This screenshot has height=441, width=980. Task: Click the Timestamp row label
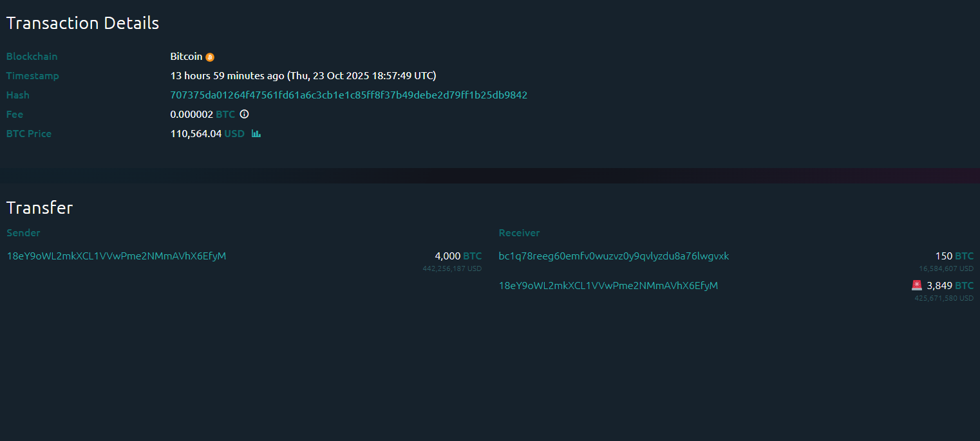32,75
